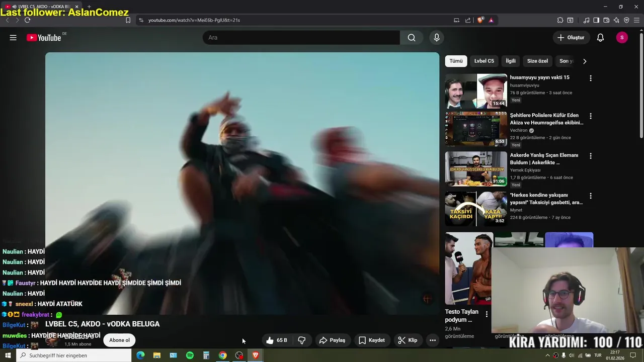The width and height of the screenshot is (644, 362).
Task: Open options for husamyuyu yayın vakti 15
Action: point(591,78)
